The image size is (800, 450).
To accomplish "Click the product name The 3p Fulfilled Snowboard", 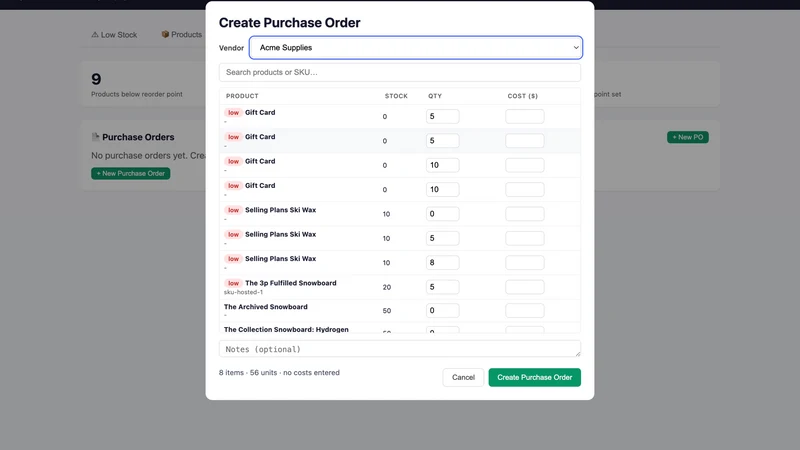I will [291, 283].
